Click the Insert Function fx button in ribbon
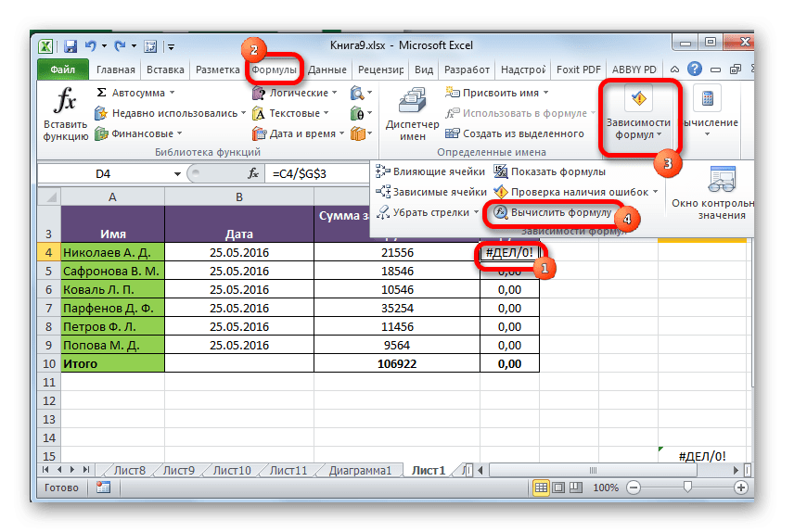The image size is (807, 532). [65, 114]
